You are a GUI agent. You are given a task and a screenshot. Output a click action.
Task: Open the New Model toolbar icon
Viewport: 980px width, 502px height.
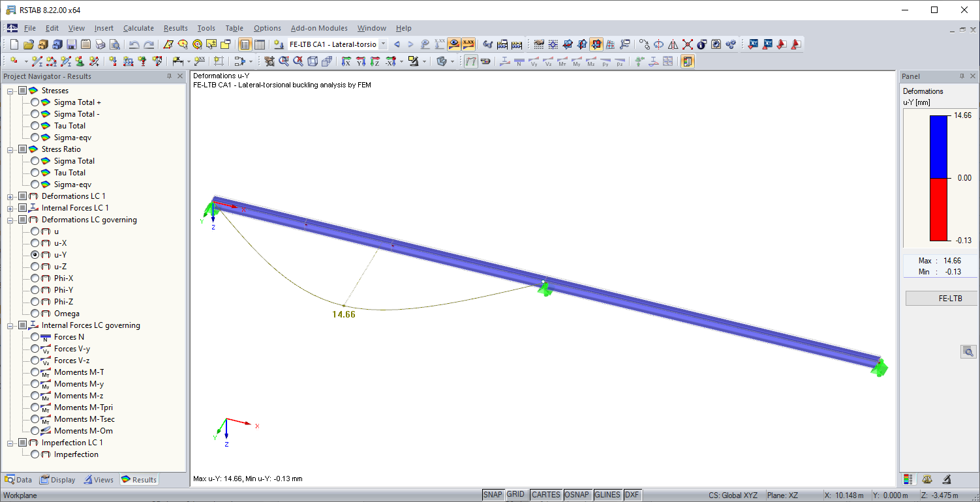[15, 44]
